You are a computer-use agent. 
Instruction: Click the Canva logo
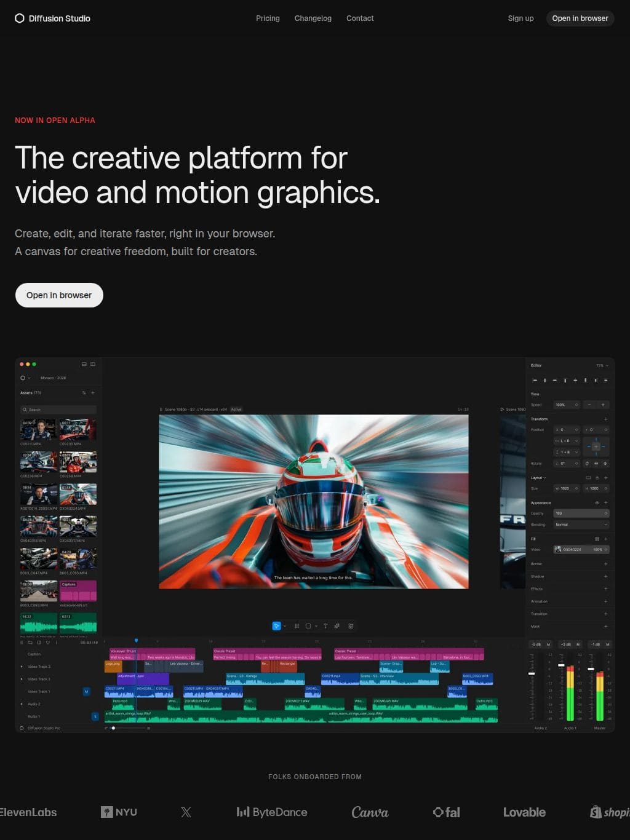[370, 812]
